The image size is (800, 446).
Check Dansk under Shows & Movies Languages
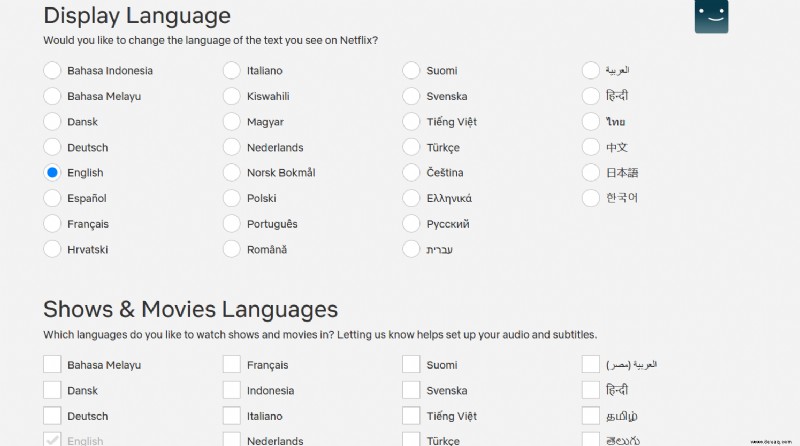52,390
